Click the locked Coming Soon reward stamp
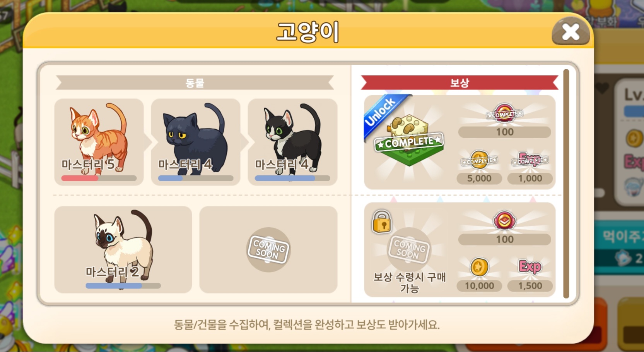The height and width of the screenshot is (352, 644). [x=409, y=249]
